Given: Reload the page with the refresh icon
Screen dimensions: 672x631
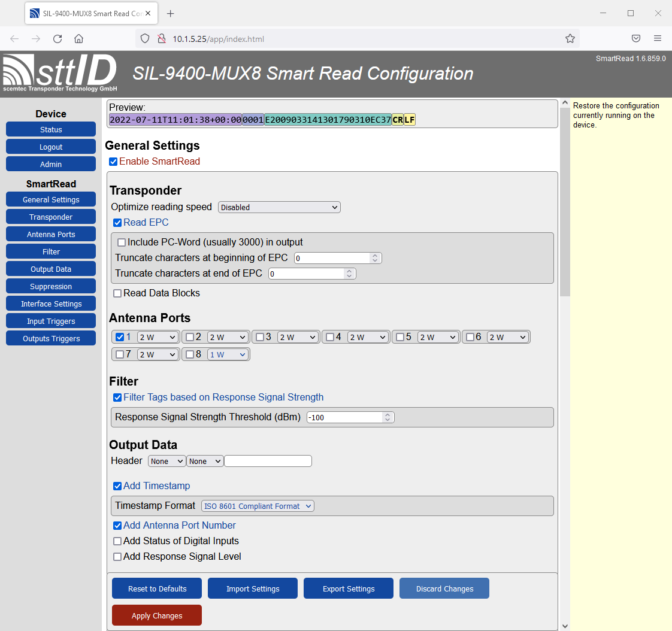Looking at the screenshot, I should (57, 39).
